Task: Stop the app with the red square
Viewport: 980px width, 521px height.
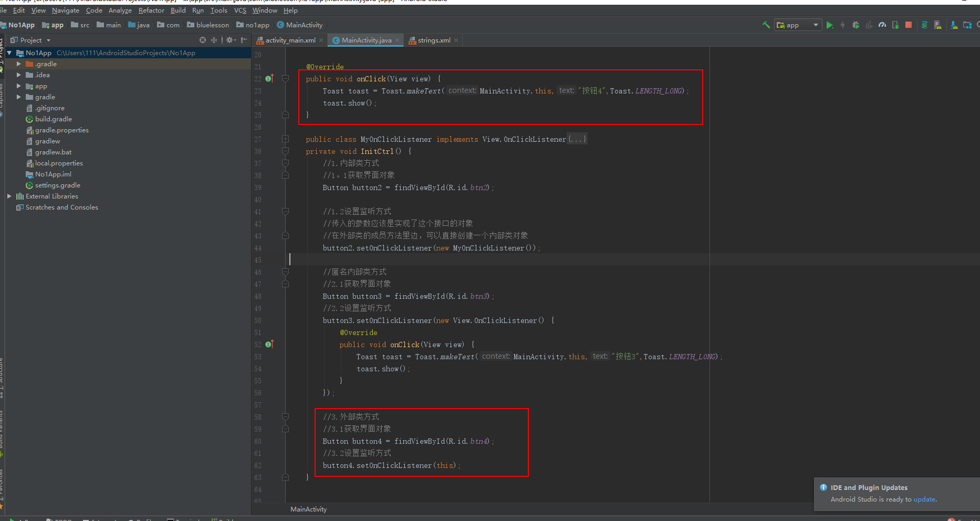Action: pos(909,25)
